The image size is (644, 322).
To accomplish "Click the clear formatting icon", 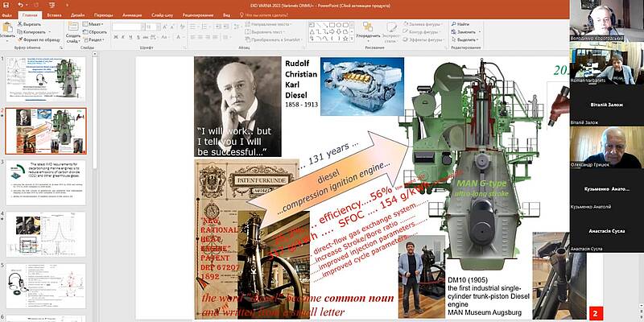I will click(x=182, y=27).
